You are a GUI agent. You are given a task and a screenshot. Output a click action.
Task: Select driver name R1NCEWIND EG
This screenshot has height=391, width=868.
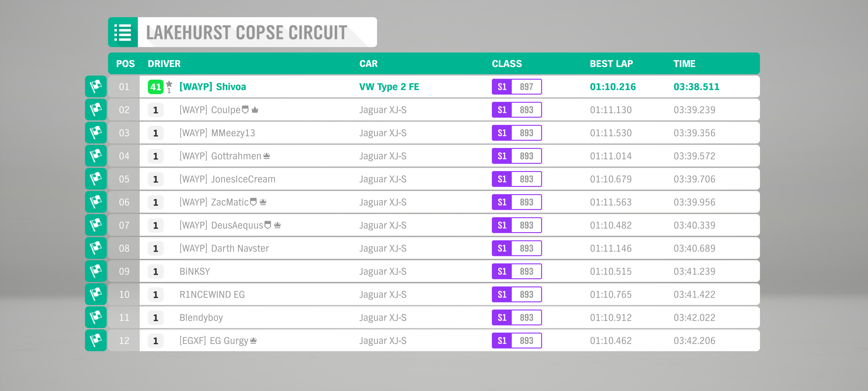coord(212,295)
